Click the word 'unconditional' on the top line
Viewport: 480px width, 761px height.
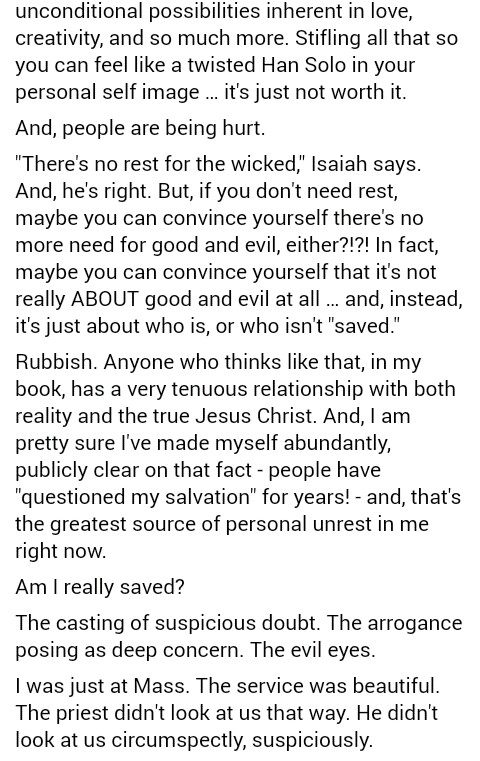(79, 11)
